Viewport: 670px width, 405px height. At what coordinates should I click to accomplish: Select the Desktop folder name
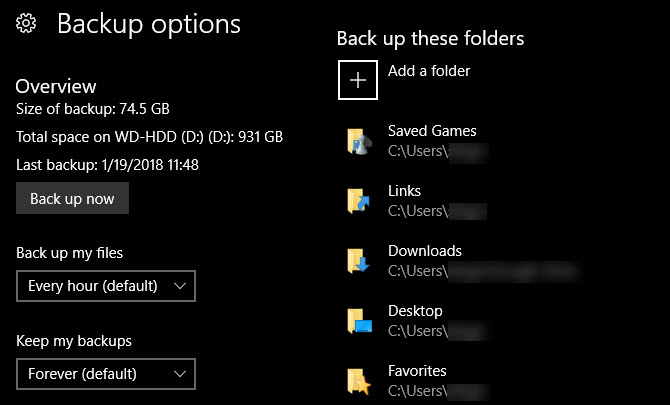415,311
